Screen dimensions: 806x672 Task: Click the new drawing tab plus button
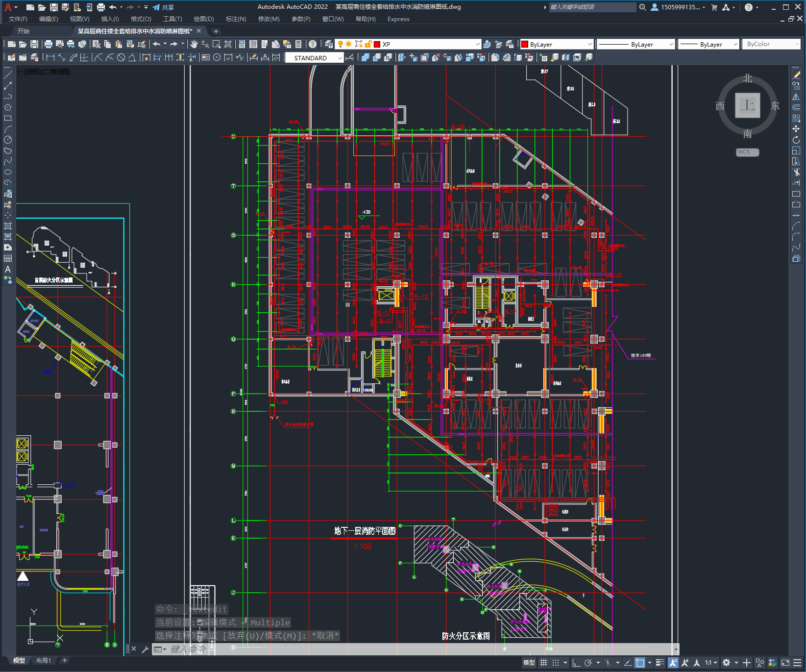pyautogui.click(x=216, y=31)
